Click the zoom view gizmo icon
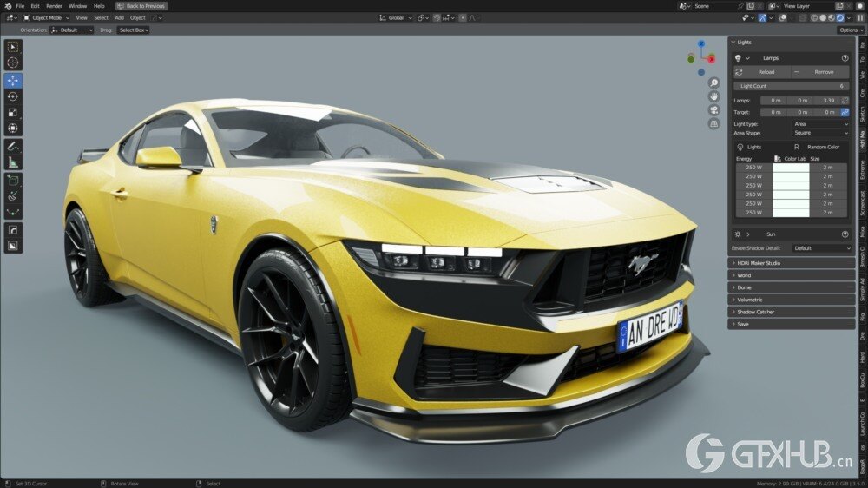 click(714, 82)
